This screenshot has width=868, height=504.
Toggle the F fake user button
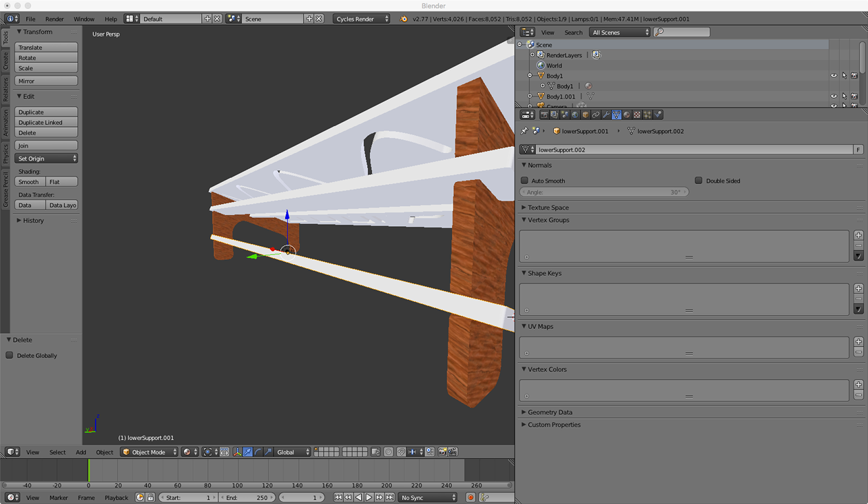point(858,150)
